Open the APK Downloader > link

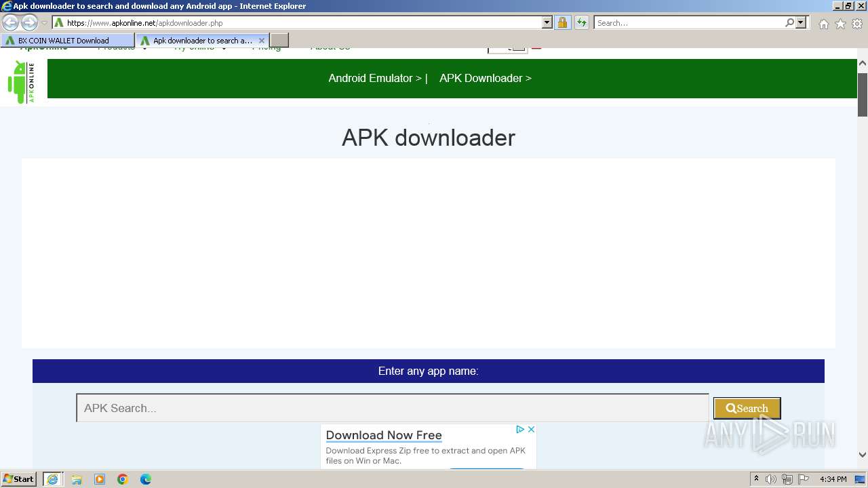coord(486,78)
